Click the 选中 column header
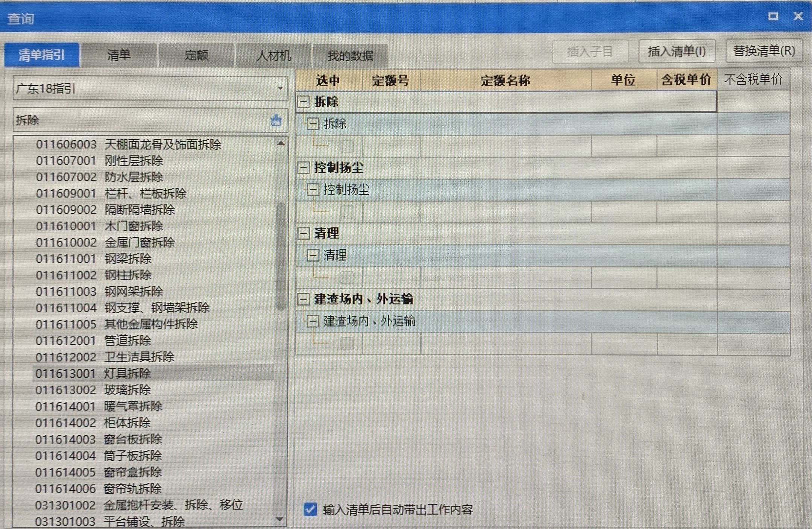This screenshot has height=529, width=812. 328,80
